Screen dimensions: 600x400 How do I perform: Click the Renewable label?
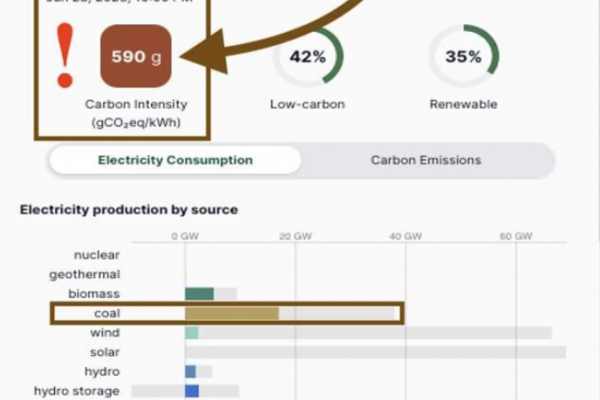point(463,104)
